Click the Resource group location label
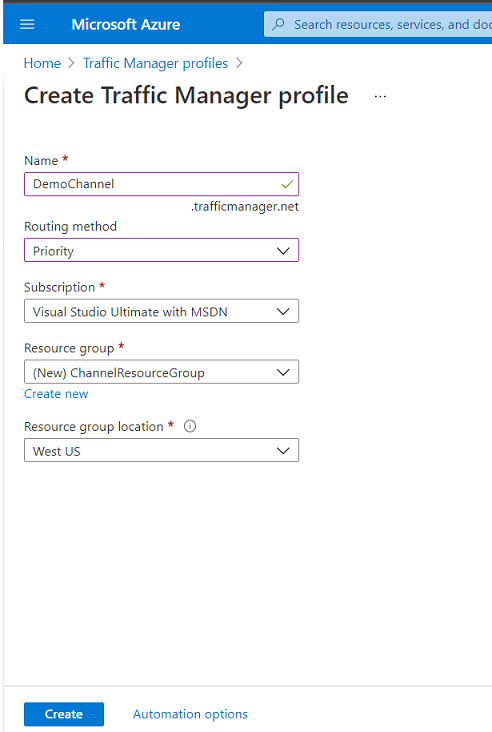 coord(94,427)
